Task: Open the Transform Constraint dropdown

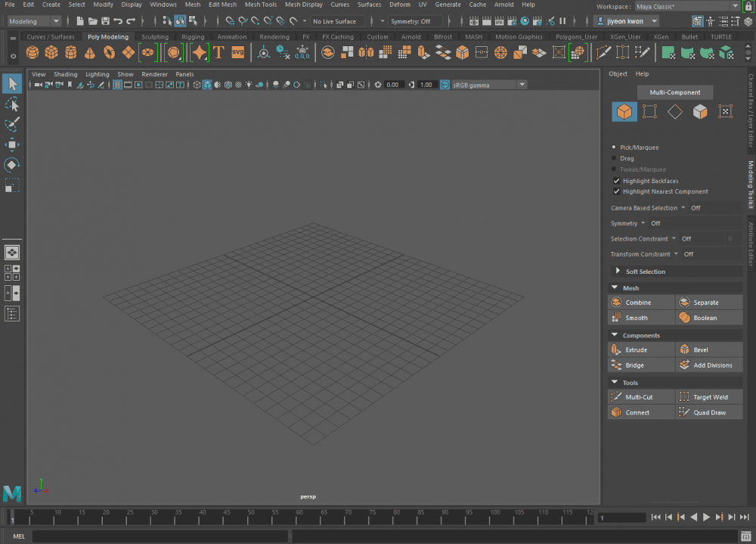Action: 644,254
